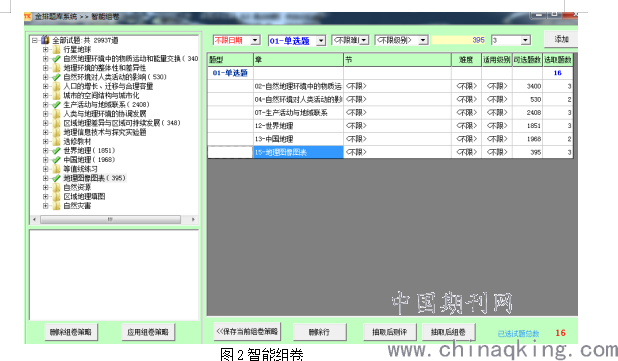Click the tree scrollbar right arrow
The image size is (618, 361).
193,219
